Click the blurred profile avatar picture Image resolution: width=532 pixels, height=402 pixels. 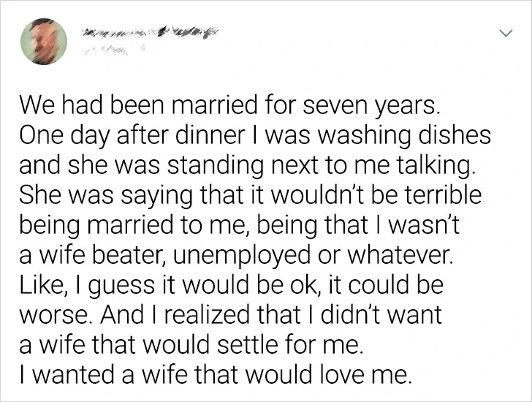[x=44, y=41]
